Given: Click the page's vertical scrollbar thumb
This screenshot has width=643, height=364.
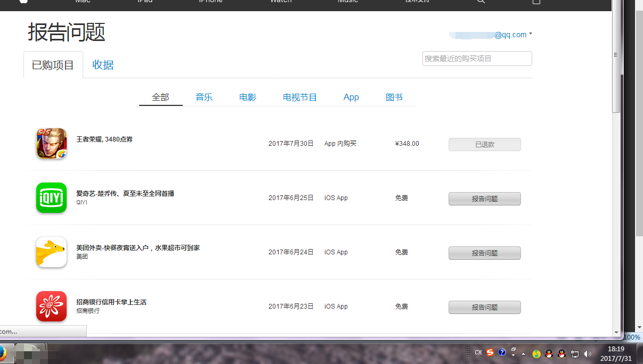Looking at the screenshot, I should [616, 56].
